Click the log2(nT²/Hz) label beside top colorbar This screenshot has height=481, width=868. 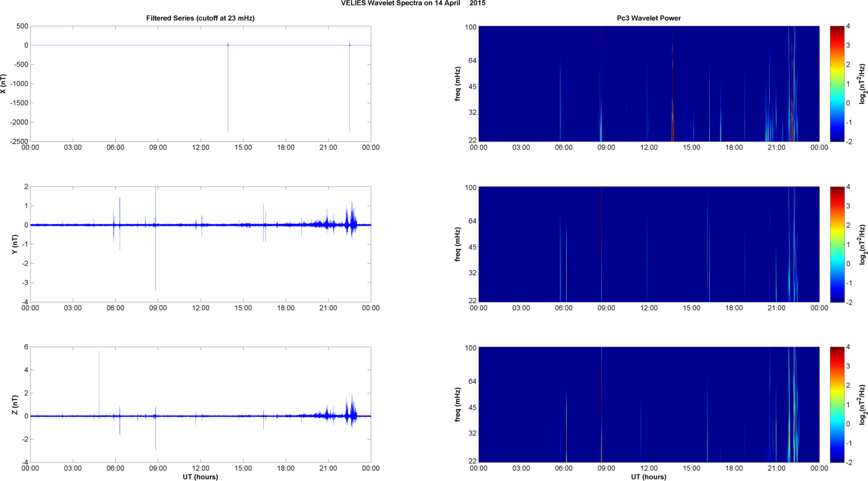(862, 84)
